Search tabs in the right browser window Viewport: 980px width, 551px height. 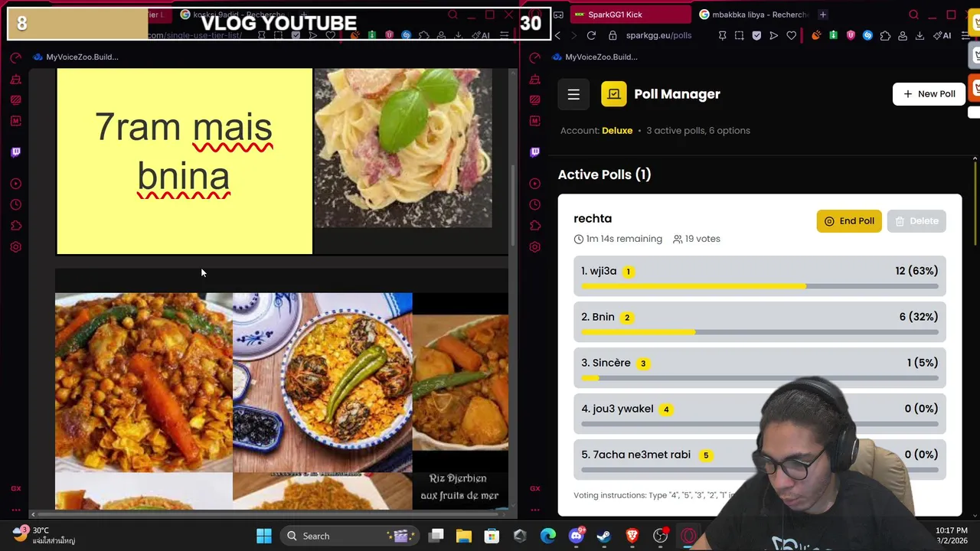click(x=913, y=15)
